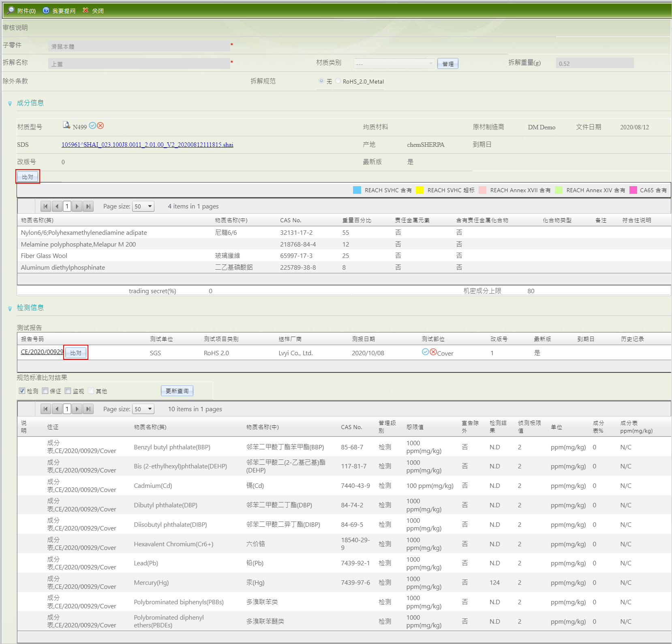Open the attachments magnifier icon

click(x=11, y=10)
